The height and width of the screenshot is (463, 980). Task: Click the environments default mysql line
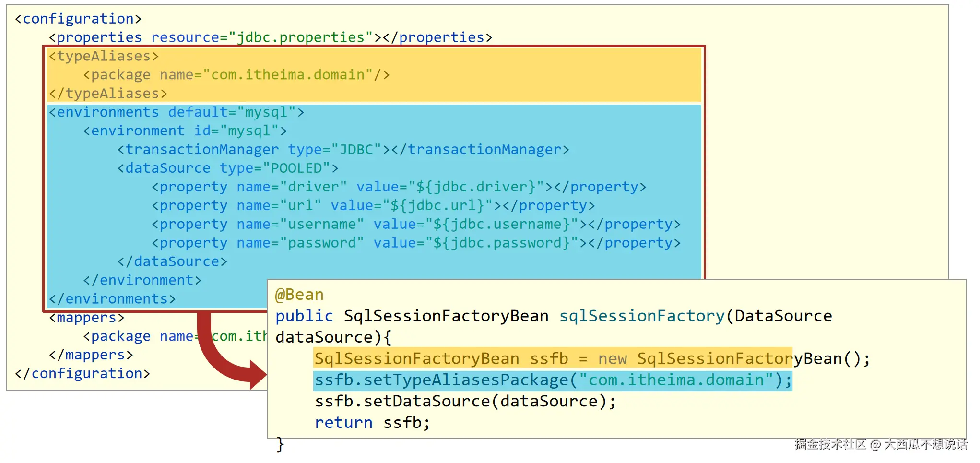point(177,112)
